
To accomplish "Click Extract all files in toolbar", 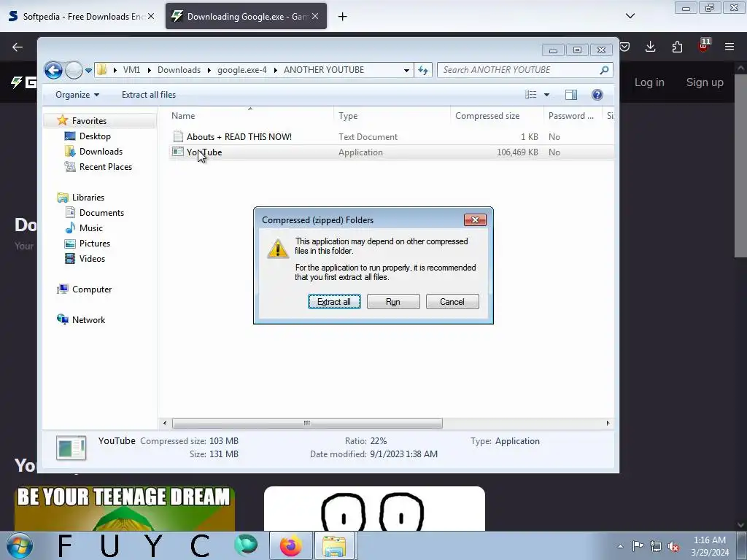I will tap(149, 95).
